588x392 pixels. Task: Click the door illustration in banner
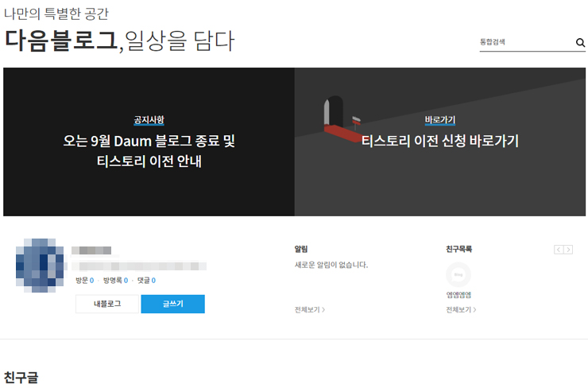[x=342, y=118]
